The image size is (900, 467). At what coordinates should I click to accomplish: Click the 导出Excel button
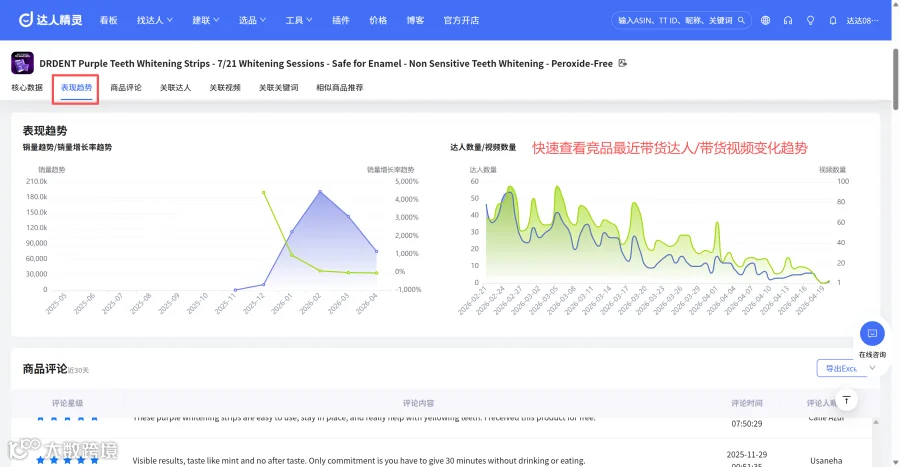(x=841, y=368)
